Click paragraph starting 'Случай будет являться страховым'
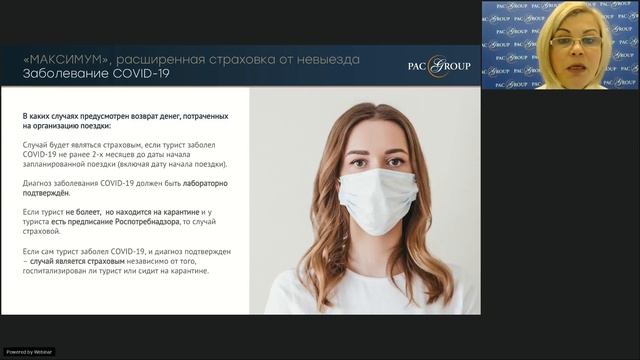The image size is (640, 360). [x=125, y=155]
